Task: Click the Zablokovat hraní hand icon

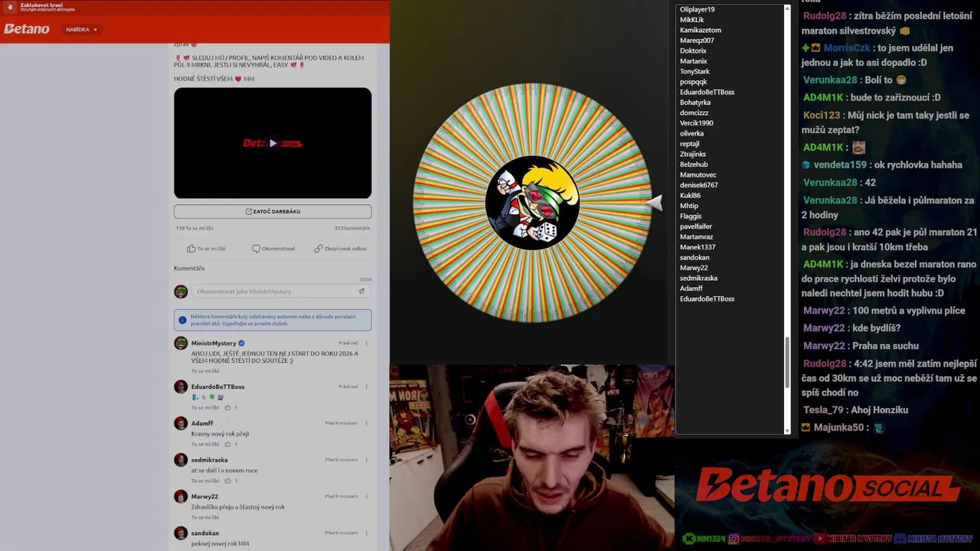Action: (10, 8)
